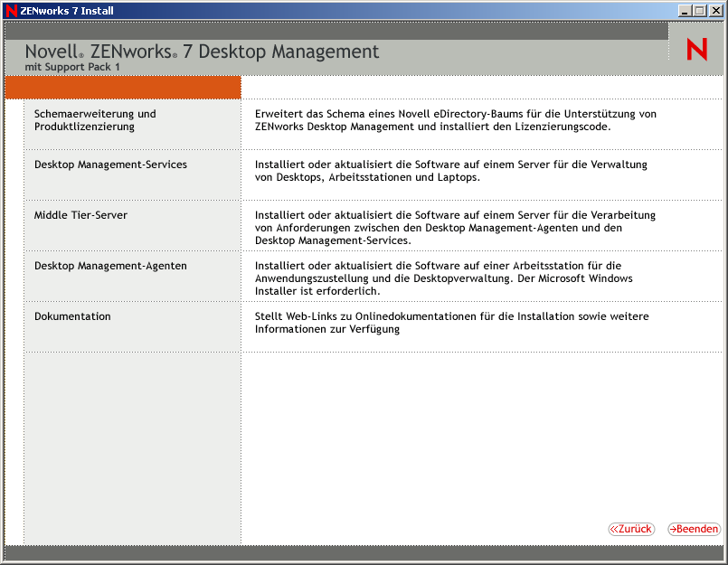Click the Beenden button

click(695, 529)
